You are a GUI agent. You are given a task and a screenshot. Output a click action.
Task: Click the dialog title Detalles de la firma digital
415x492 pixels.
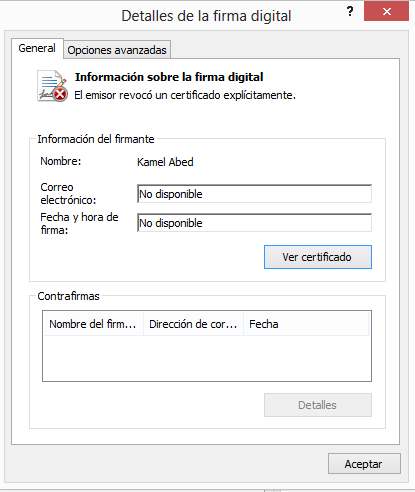click(x=206, y=16)
